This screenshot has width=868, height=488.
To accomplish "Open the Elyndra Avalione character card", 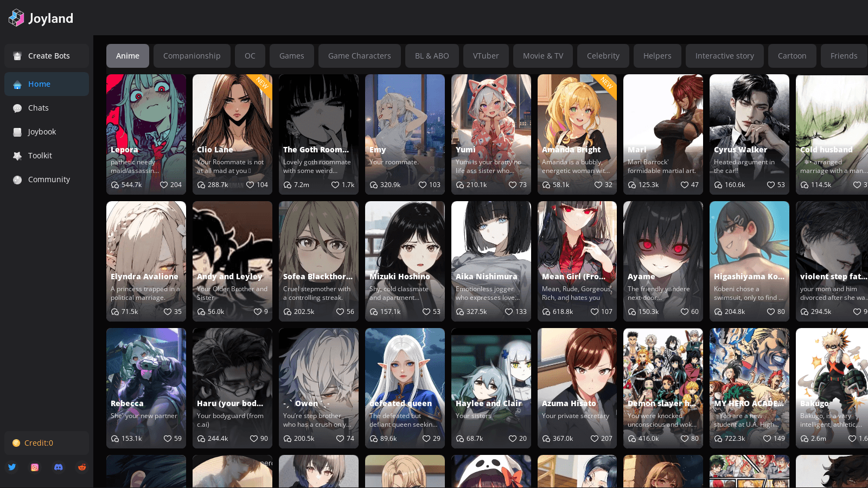I will tap(146, 261).
